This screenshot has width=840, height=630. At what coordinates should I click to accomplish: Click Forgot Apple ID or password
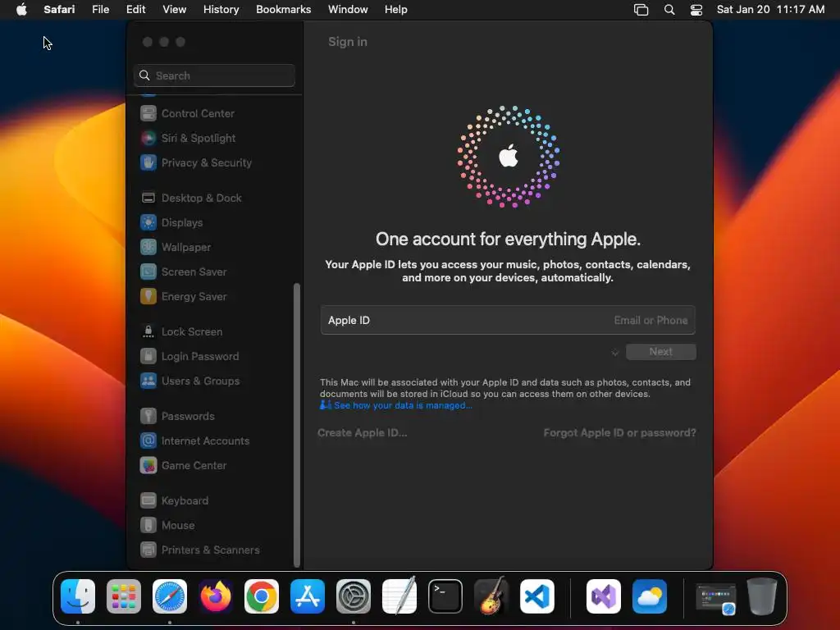click(x=619, y=432)
